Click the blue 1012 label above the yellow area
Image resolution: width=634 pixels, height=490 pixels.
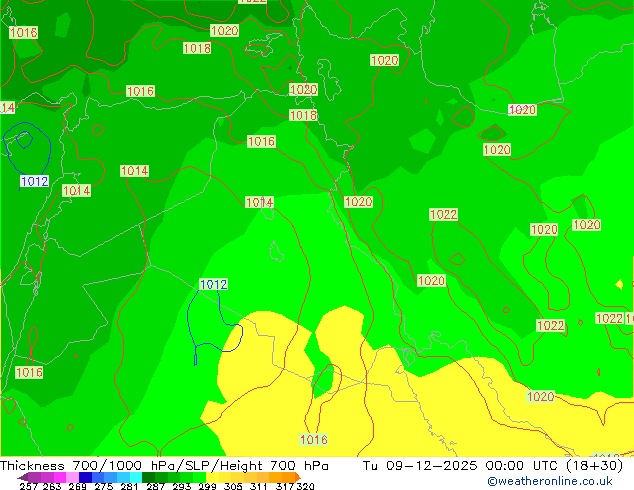pyautogui.click(x=213, y=284)
